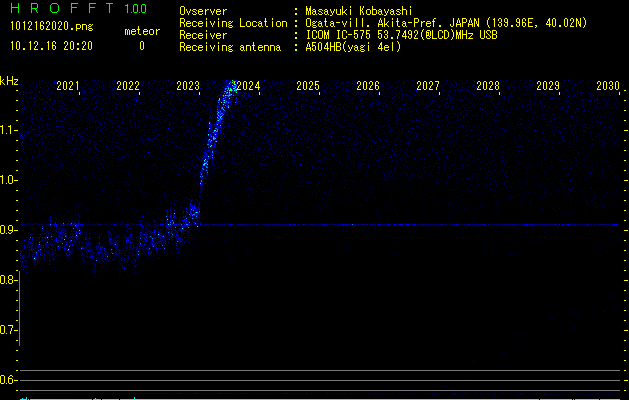
Task: Click the 2028 time axis label
Action: point(488,87)
